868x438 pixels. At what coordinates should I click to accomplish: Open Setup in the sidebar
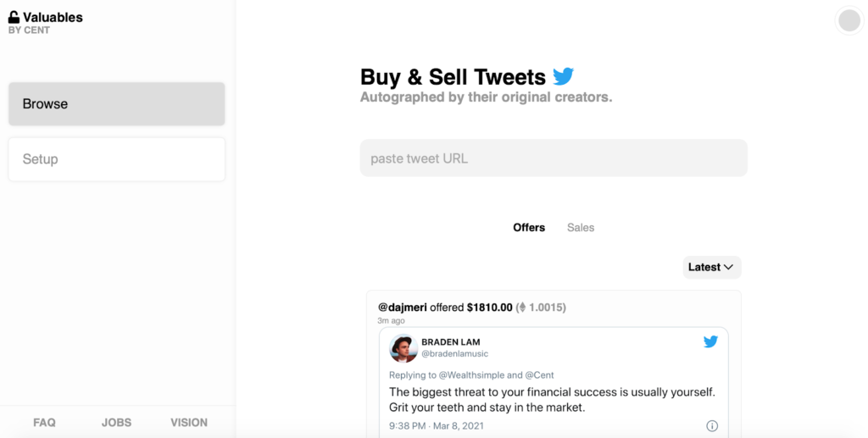pos(117,159)
